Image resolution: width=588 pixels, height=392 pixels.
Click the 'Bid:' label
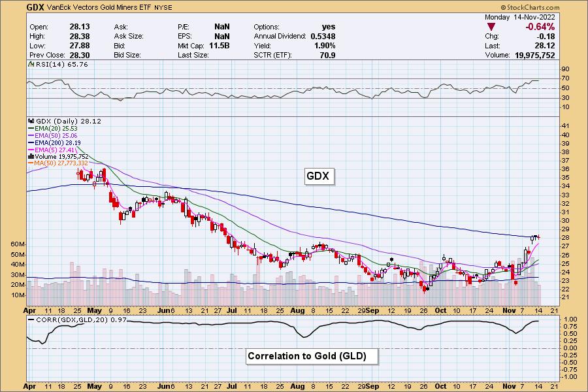pos(120,46)
